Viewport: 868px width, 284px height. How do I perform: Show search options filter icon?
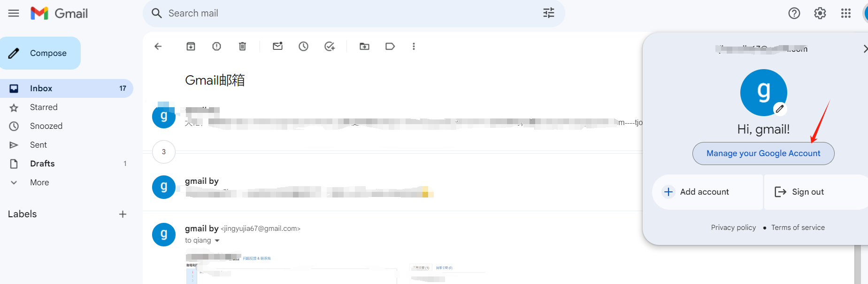point(549,13)
